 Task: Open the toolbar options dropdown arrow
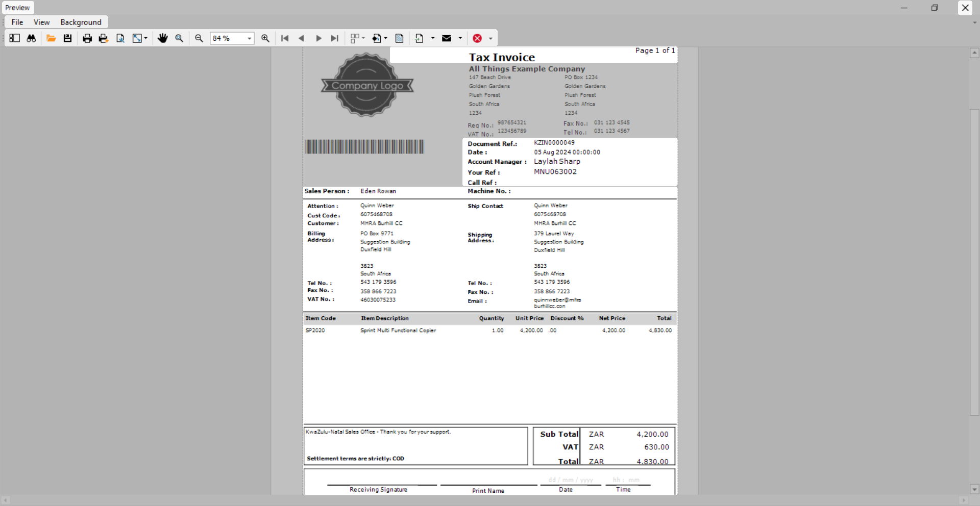point(491,38)
